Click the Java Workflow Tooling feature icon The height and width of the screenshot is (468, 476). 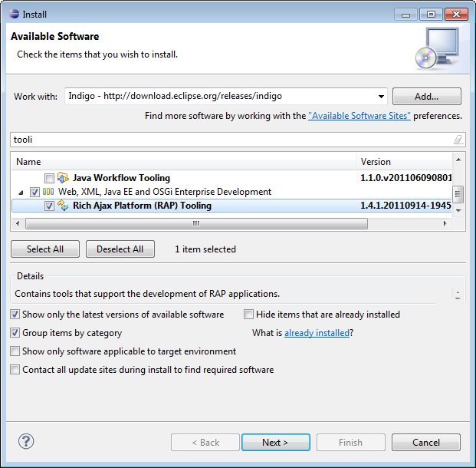tap(63, 178)
